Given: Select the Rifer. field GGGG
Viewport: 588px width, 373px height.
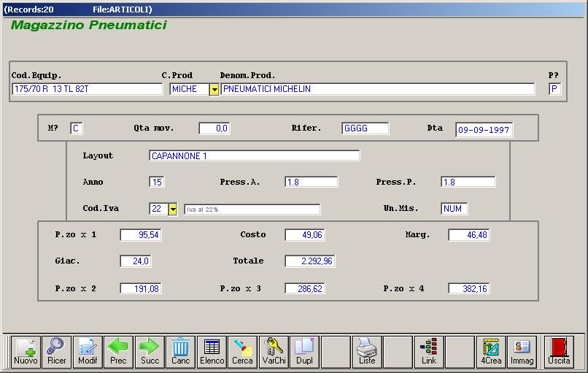Looking at the screenshot, I should pos(365,128).
